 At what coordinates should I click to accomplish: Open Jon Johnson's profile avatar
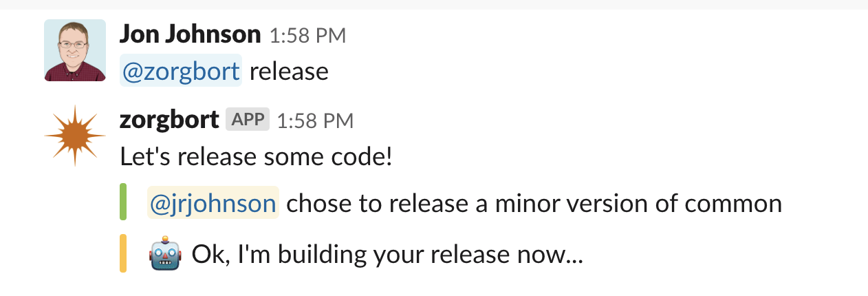click(x=75, y=50)
